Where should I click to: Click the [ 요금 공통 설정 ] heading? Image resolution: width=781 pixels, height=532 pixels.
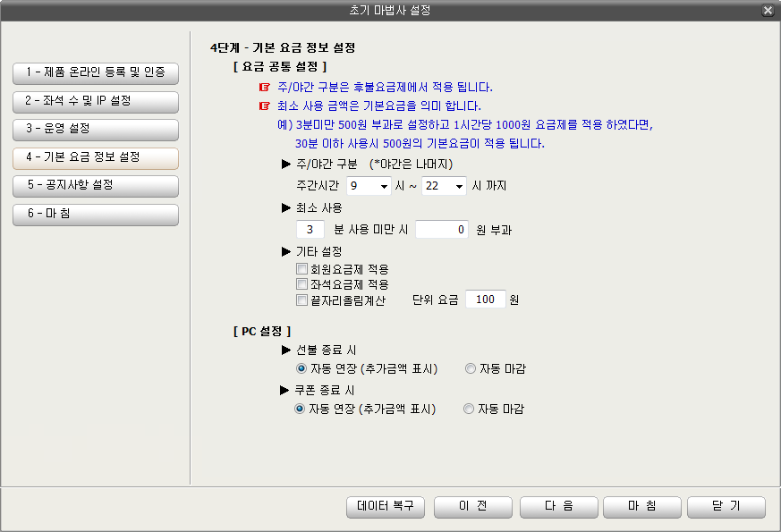click(280, 67)
